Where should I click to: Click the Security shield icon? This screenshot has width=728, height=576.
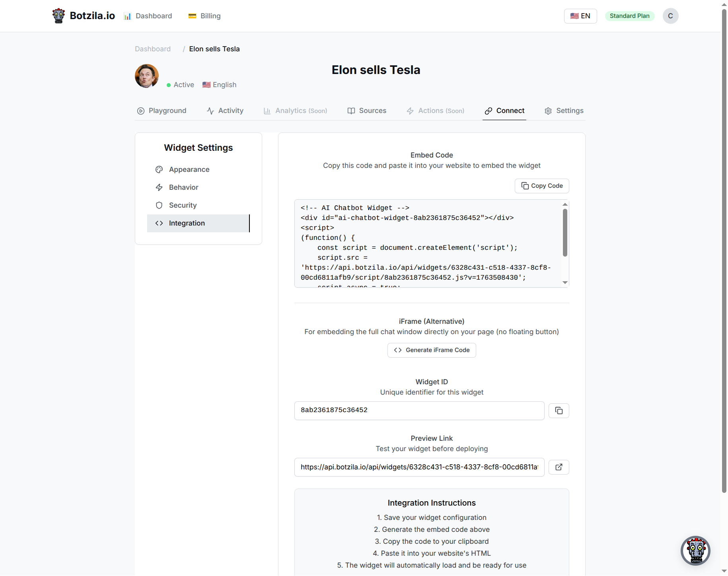[159, 205]
